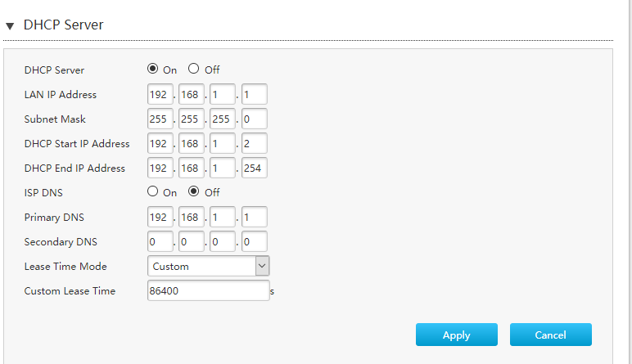
Task: Enable ISP DNS On option
Action: click(x=153, y=191)
